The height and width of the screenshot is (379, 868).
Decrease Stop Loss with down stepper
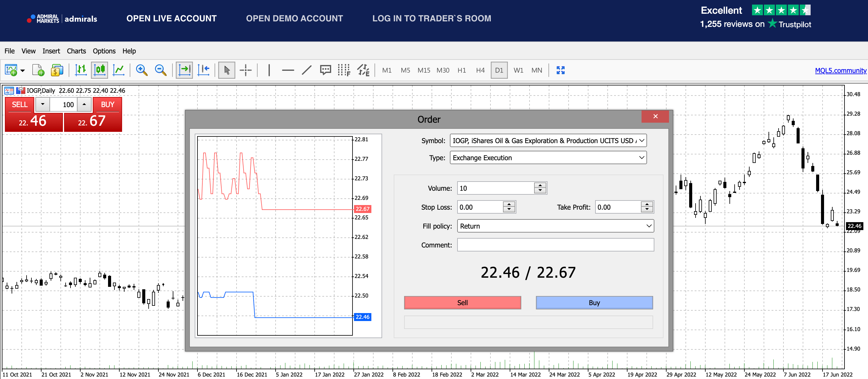click(x=509, y=210)
